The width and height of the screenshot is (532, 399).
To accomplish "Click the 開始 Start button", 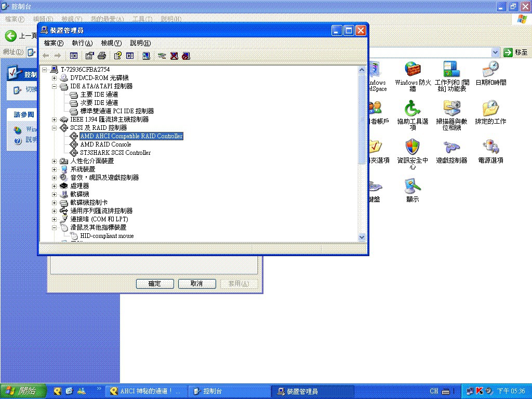I will (23, 391).
